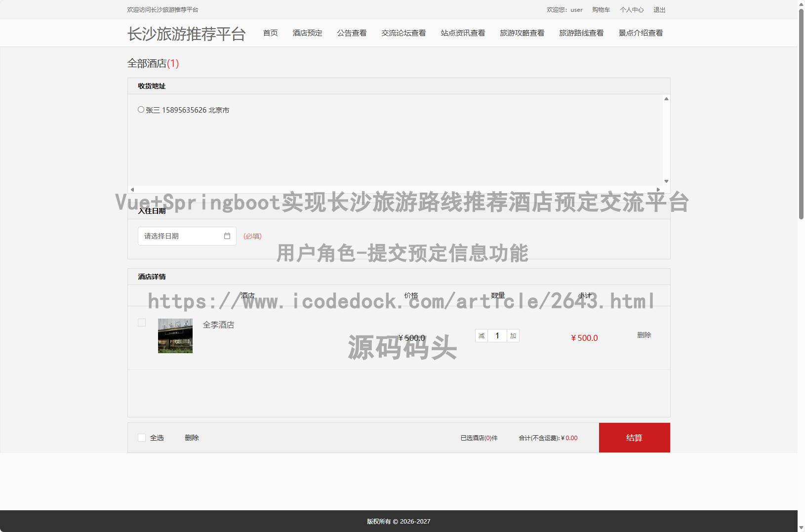The width and height of the screenshot is (805, 532).
Task: Click address panel scroll down arrow
Action: coord(666,181)
